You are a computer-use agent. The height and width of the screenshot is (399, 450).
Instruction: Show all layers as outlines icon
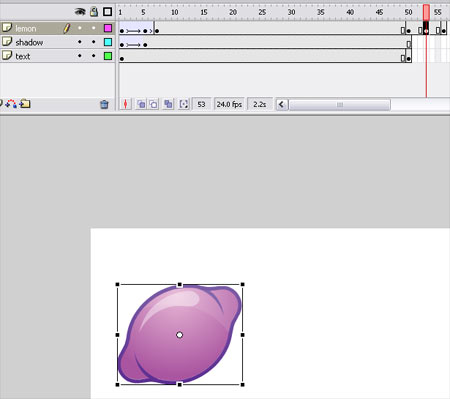click(x=107, y=12)
